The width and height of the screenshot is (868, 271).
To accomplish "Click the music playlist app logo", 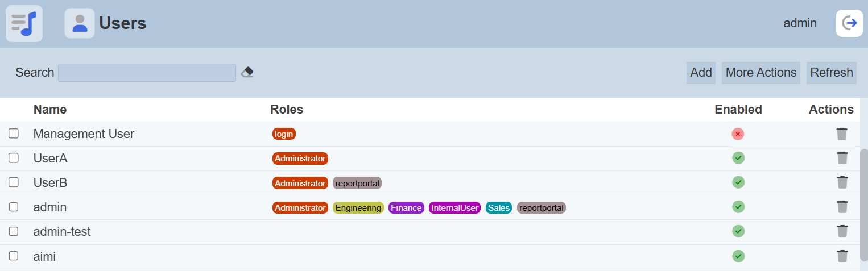I will 24,23.
